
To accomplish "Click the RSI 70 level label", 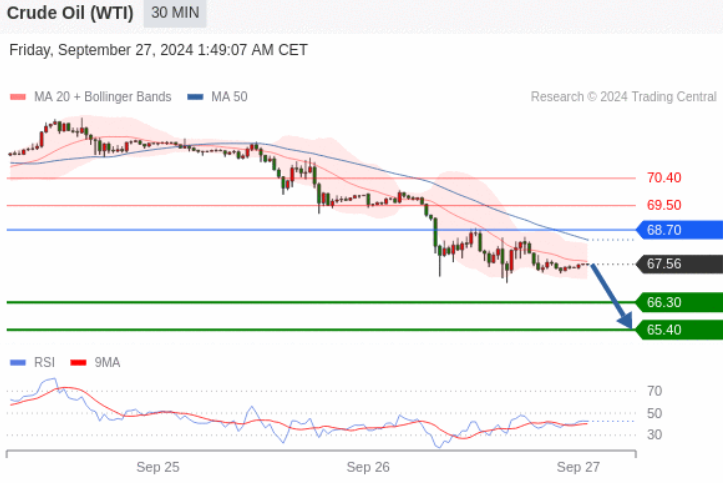I will coord(654,391).
